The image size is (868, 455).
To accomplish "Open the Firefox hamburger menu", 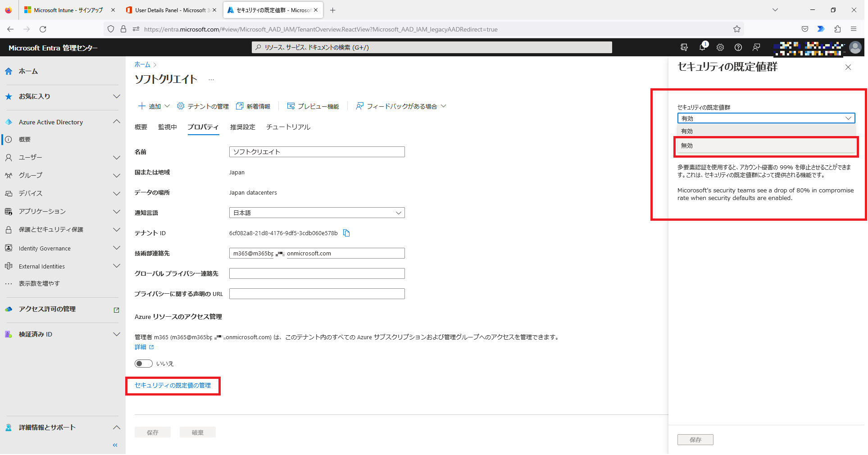I will pyautogui.click(x=854, y=29).
